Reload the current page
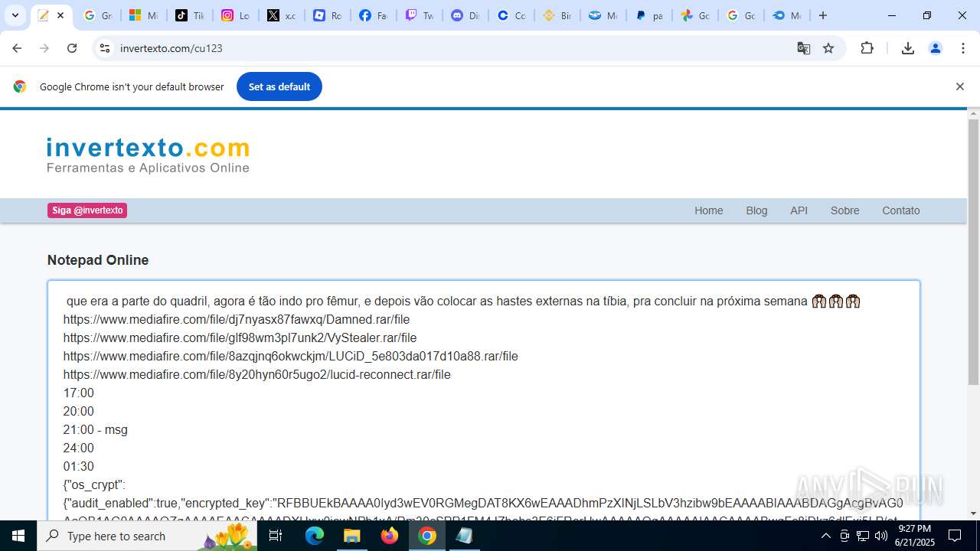This screenshot has width=980, height=551. (x=72, y=48)
